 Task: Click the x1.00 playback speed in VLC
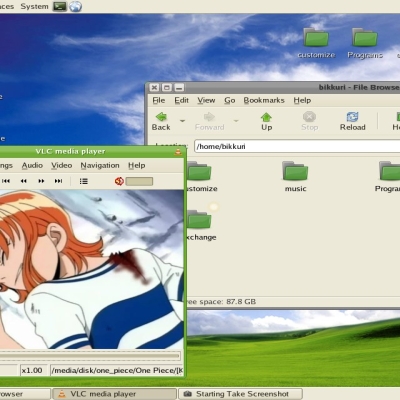click(32, 370)
